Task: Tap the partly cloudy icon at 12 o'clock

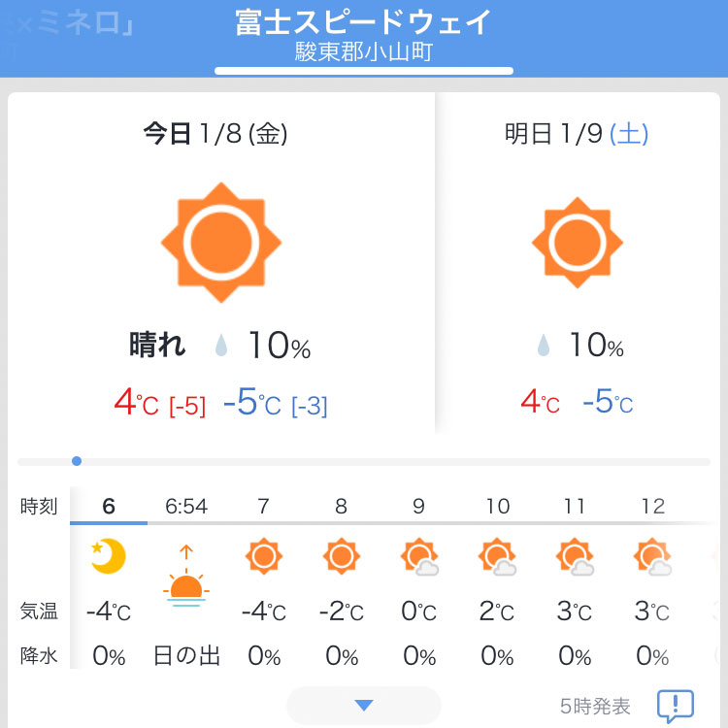Action: click(652, 557)
